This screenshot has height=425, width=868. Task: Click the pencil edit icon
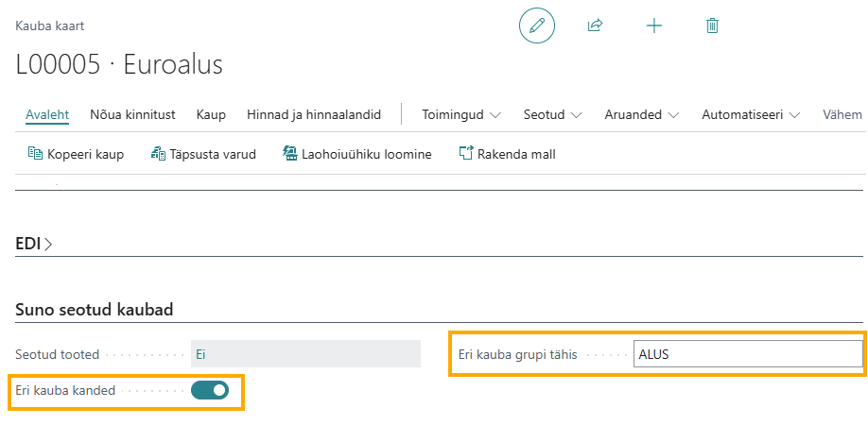point(536,25)
